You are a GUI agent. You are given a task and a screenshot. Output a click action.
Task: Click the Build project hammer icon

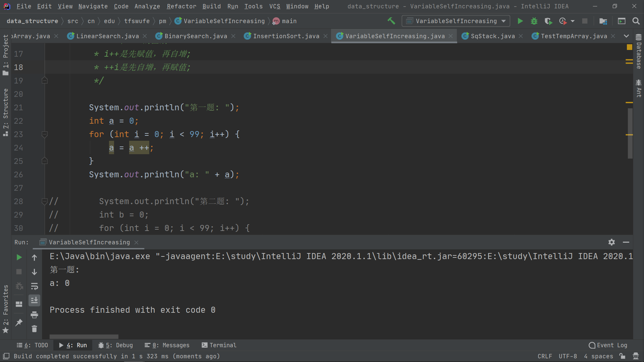(391, 21)
